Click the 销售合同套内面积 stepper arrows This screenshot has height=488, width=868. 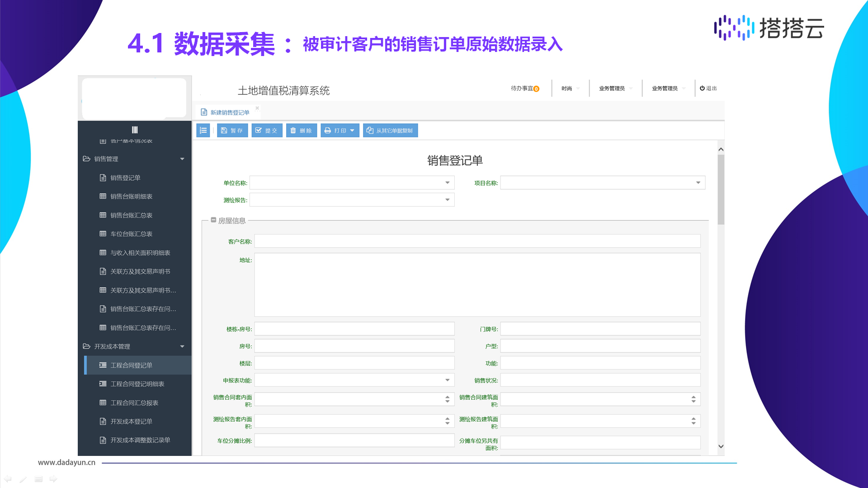coord(447,399)
